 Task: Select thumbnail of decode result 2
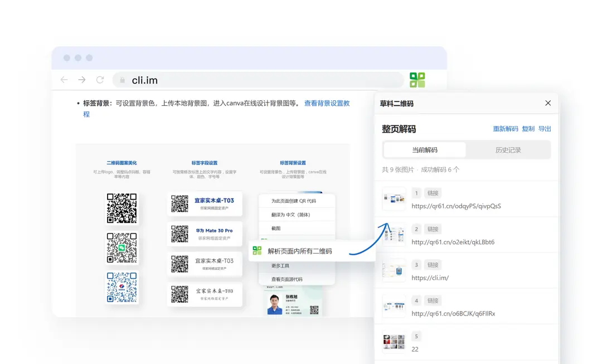[394, 235]
